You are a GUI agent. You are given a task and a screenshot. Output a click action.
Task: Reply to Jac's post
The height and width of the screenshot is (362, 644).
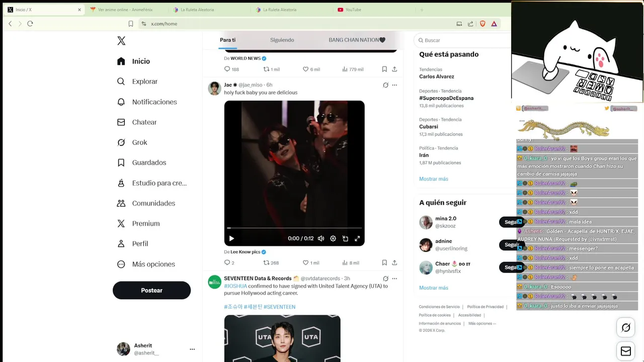click(x=229, y=262)
